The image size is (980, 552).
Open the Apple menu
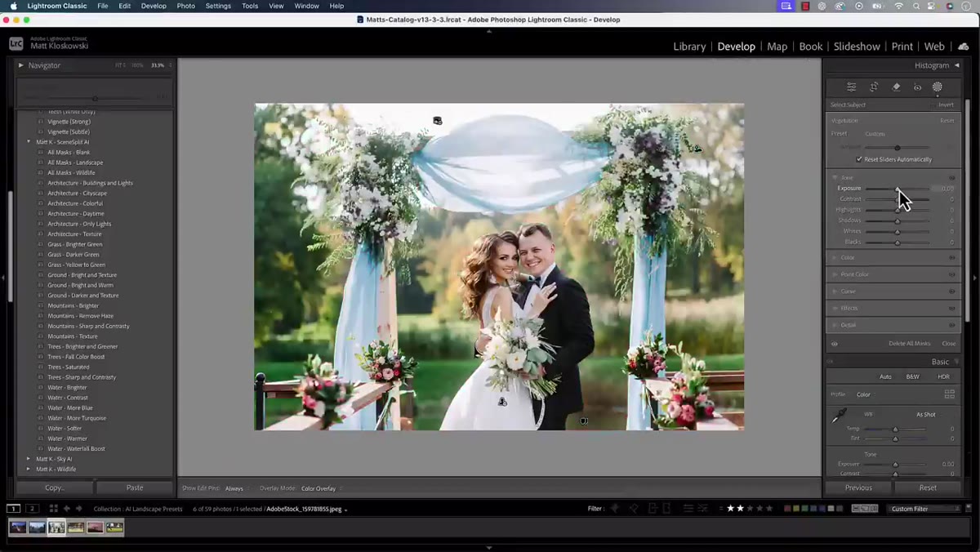[13, 6]
